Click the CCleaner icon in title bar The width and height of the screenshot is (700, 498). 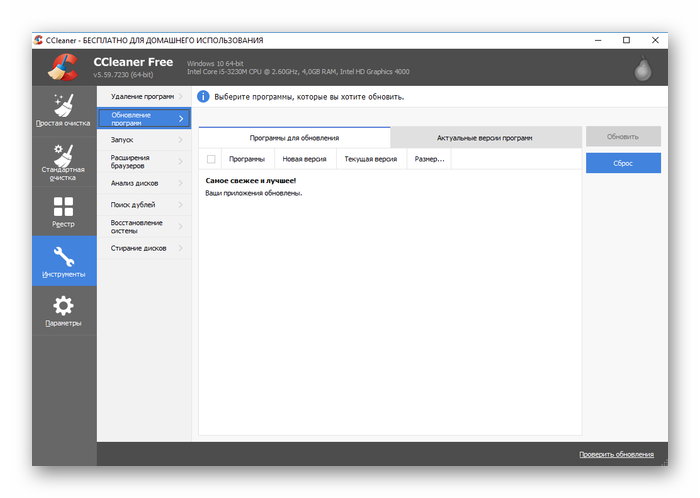(38, 40)
